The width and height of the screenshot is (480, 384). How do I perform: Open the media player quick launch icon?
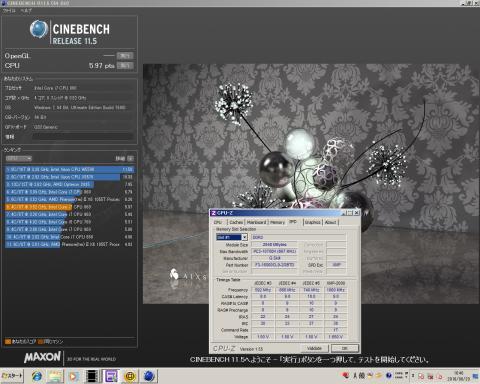pyautogui.click(x=74, y=376)
